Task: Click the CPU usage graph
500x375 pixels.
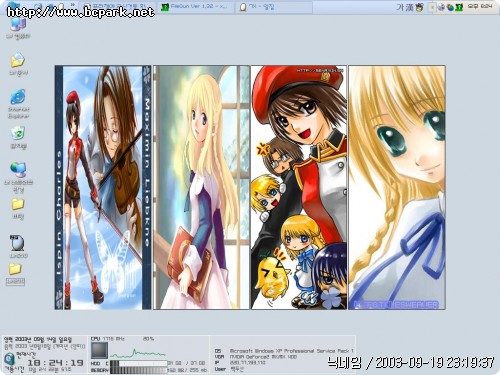Action: click(138, 353)
